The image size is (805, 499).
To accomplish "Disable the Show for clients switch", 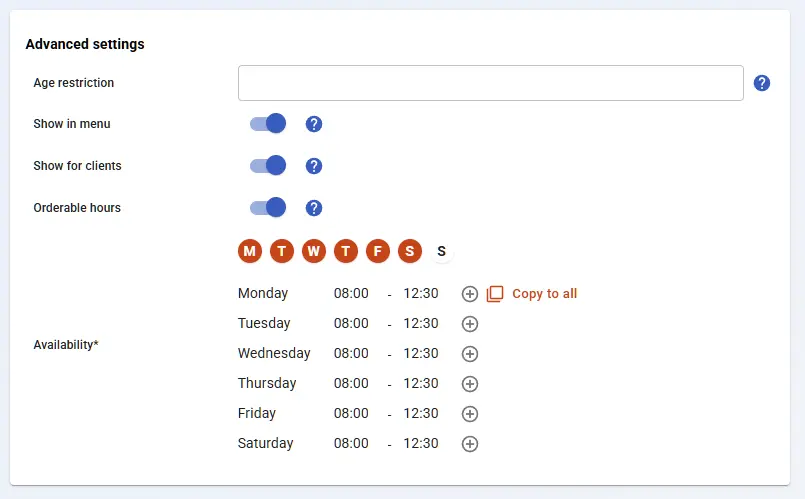I will click(x=268, y=166).
